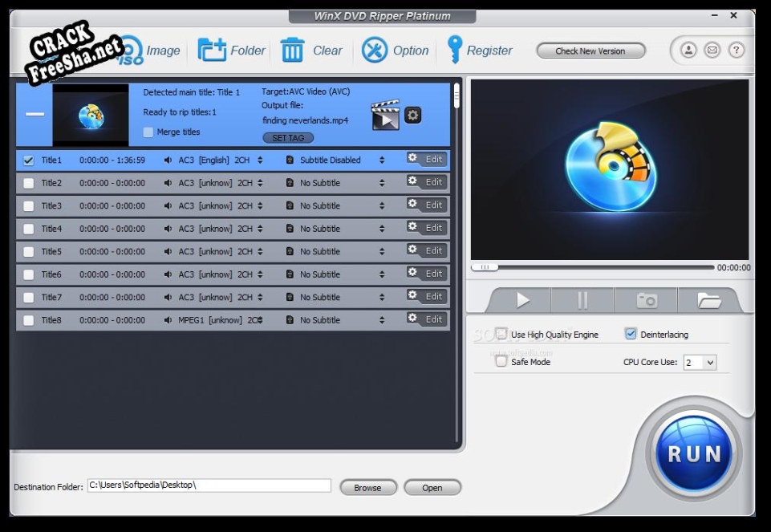Click the clapperboard output video icon
Screen dimensions: 771x532
[385, 116]
